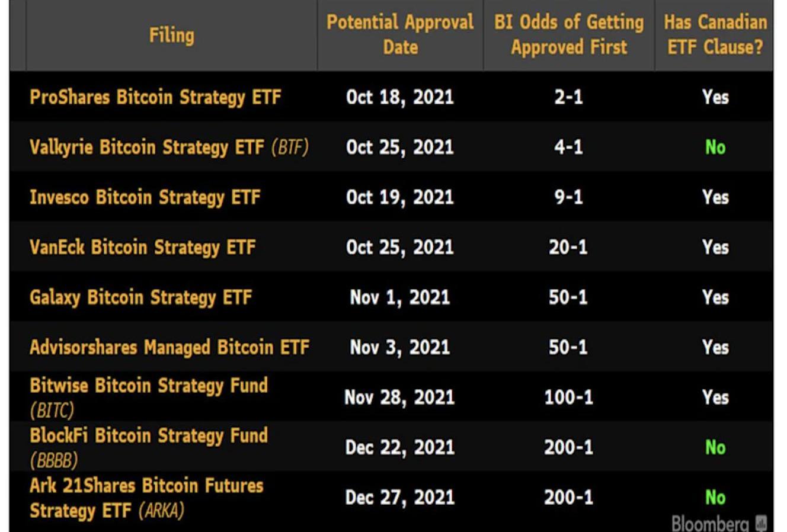This screenshot has width=787, height=532.
Task: Click the Dec 27, 2021 date cell
Action: point(400,498)
